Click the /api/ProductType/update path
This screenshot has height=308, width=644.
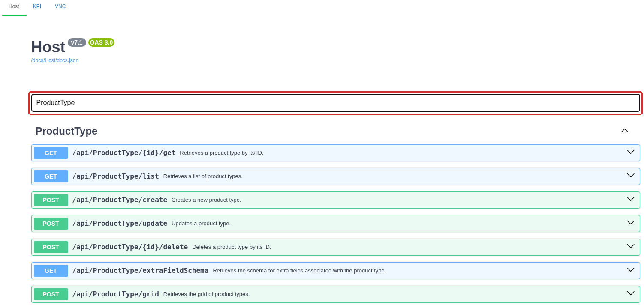click(x=120, y=224)
